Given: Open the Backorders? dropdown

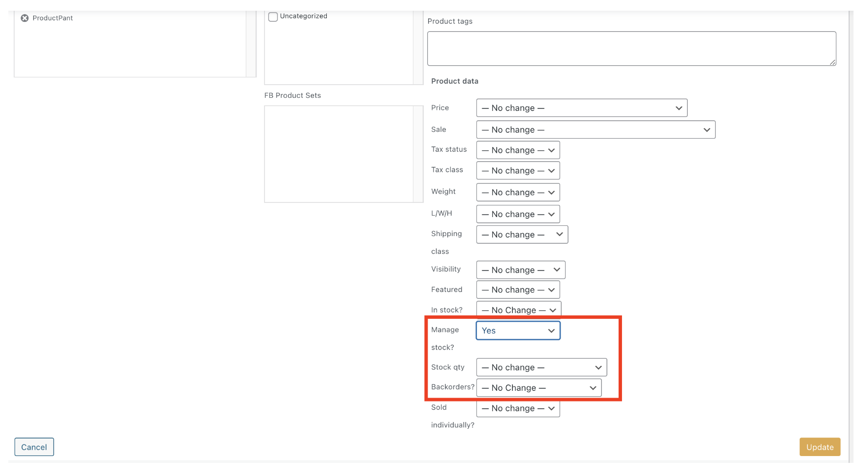Looking at the screenshot, I should 539,388.
